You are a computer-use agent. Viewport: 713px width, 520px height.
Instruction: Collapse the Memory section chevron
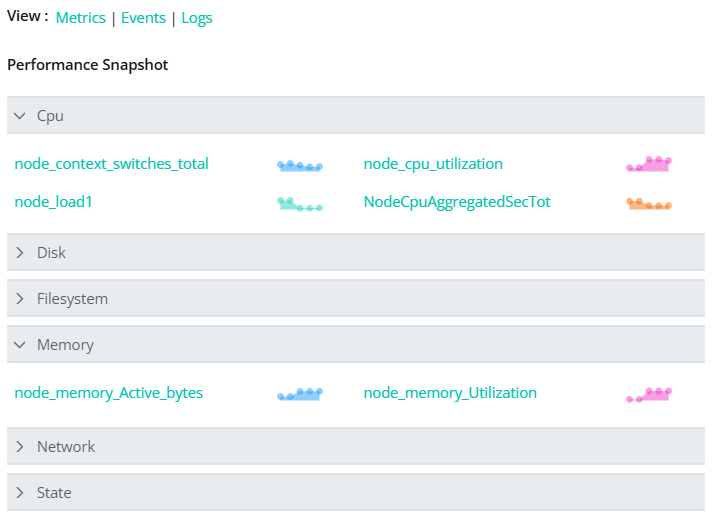click(x=20, y=345)
